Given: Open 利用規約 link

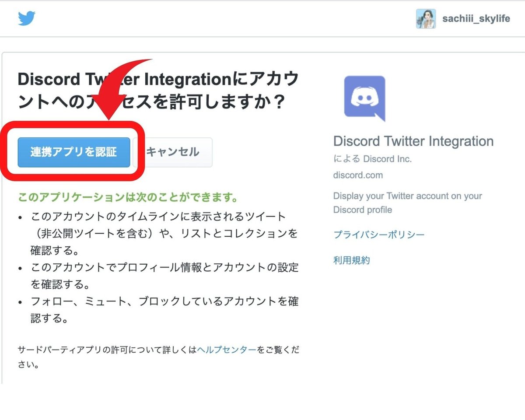Looking at the screenshot, I should tap(352, 260).
